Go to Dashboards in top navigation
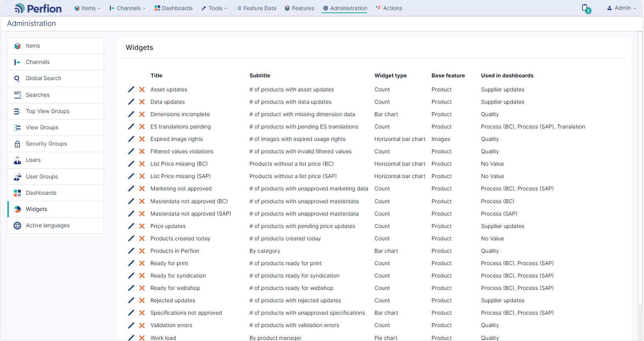Image resolution: width=644 pixels, height=341 pixels. (174, 8)
